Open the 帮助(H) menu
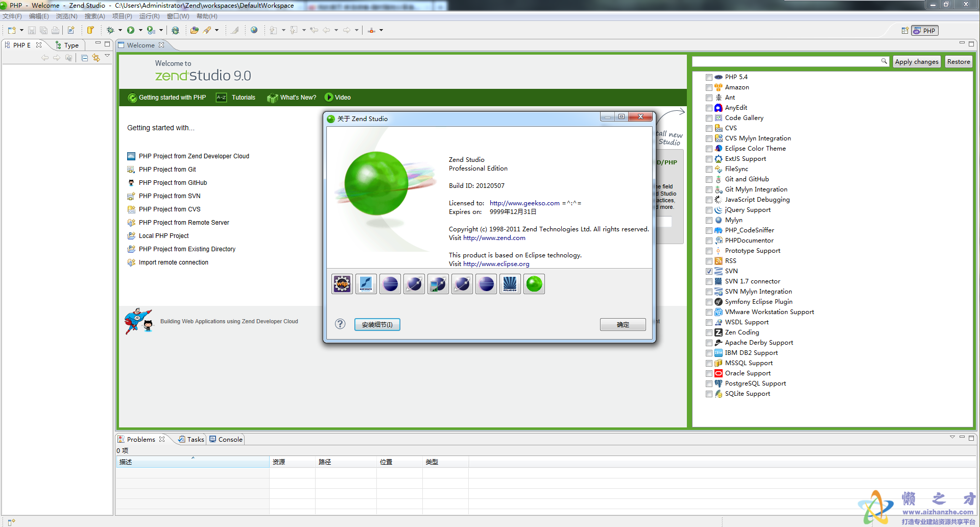This screenshot has height=527, width=980. pos(207,16)
